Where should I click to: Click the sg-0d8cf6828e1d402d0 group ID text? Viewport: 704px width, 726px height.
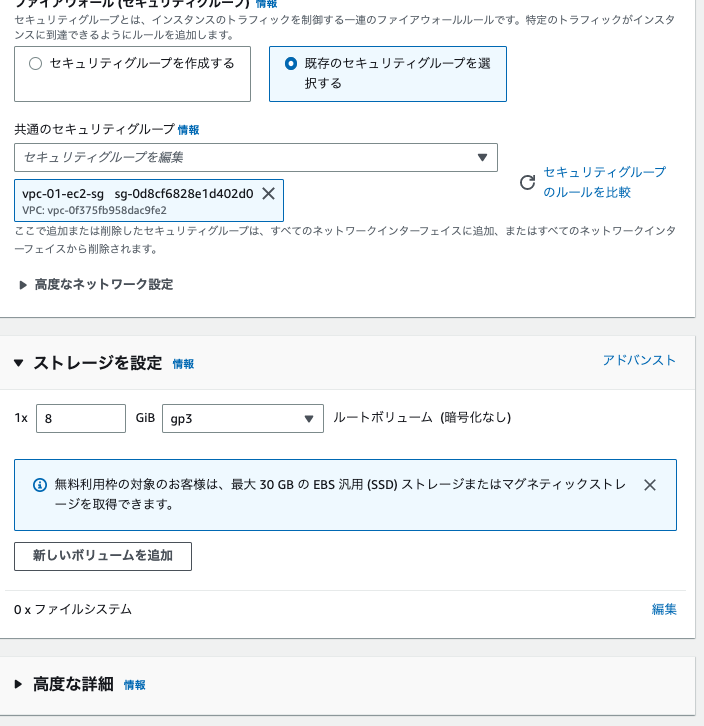(184, 194)
